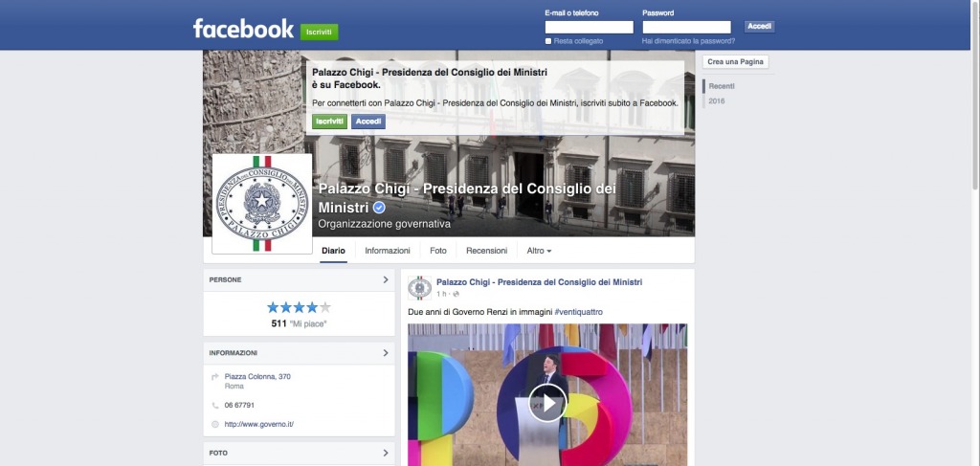Click the Crea una Pagina button
Image resolution: width=980 pixels, height=466 pixels.
pyautogui.click(x=736, y=62)
